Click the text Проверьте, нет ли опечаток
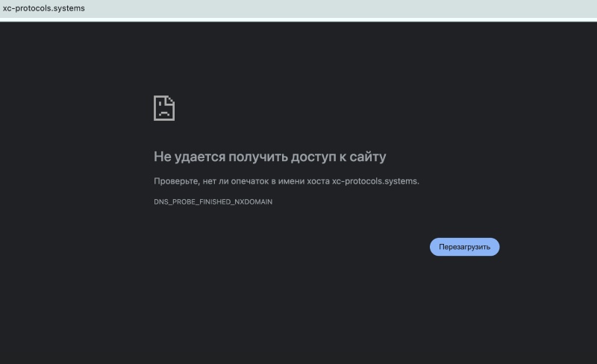The image size is (597, 364). point(211,181)
